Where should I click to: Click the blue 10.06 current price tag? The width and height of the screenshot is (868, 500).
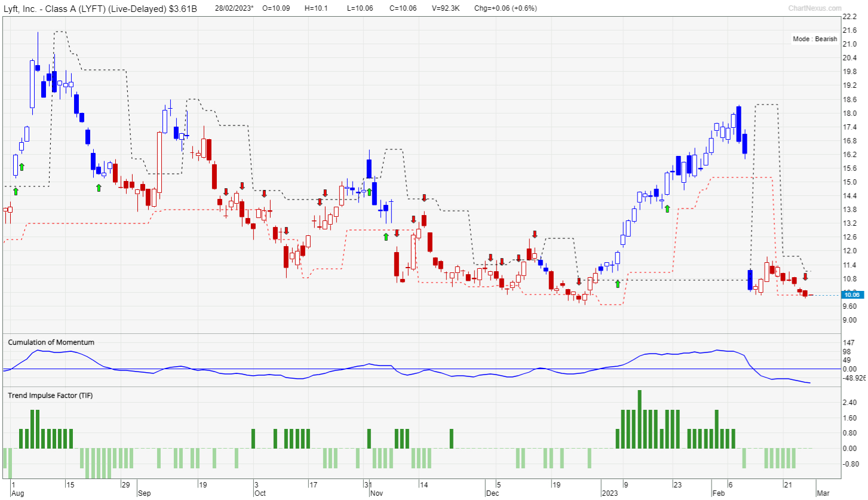(x=852, y=295)
